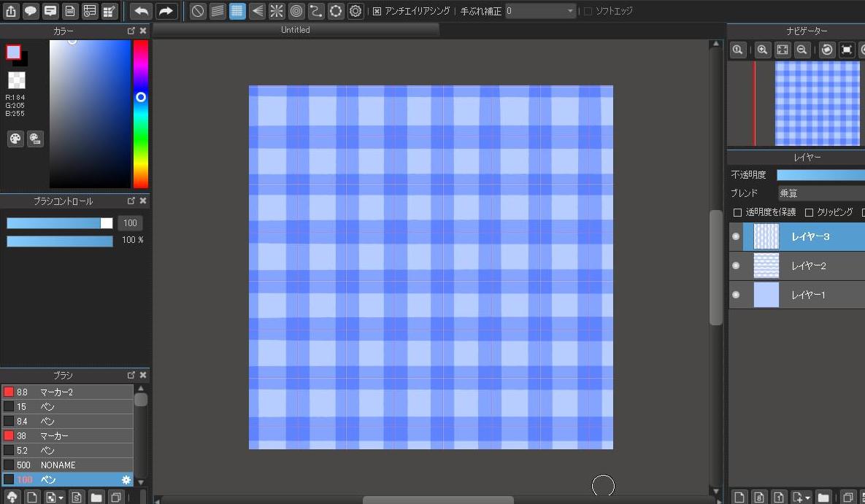Viewport: 865px width, 504px height.
Task: Click the zoom out magnifier in Navigator
Action: click(801, 50)
